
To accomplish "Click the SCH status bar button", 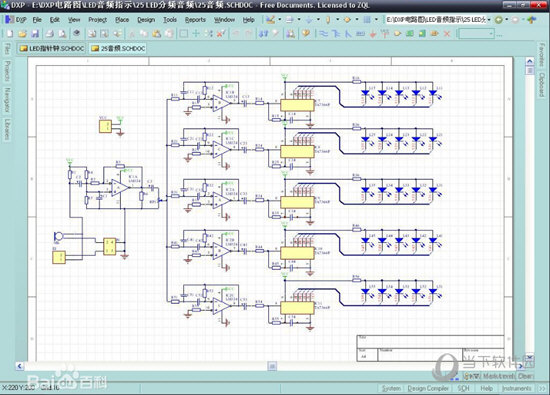I will tap(463, 388).
